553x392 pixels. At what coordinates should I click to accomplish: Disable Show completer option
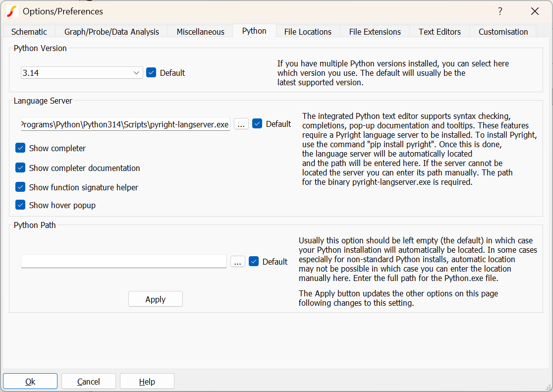tap(20, 148)
